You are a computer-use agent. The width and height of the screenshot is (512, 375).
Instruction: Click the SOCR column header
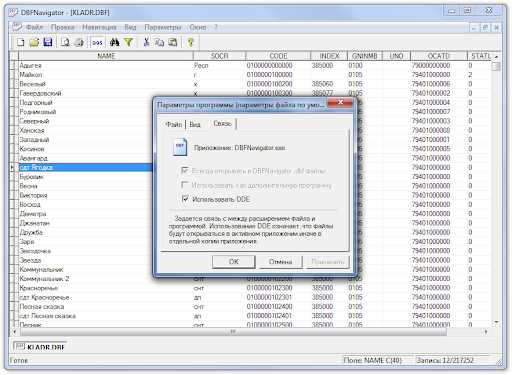(x=219, y=56)
